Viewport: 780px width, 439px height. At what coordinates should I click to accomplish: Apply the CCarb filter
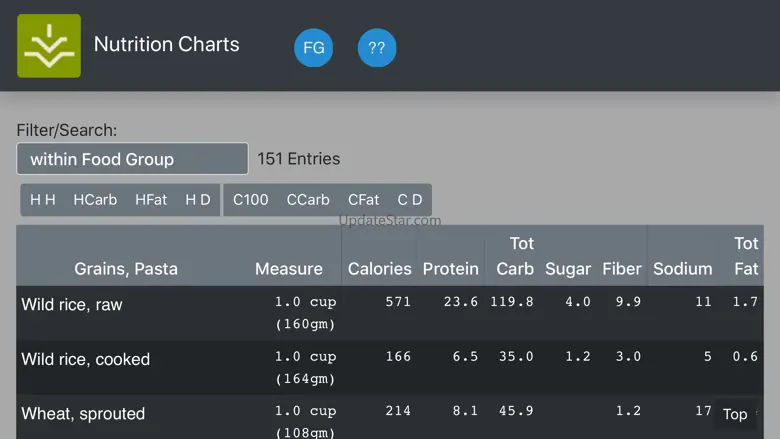[308, 200]
